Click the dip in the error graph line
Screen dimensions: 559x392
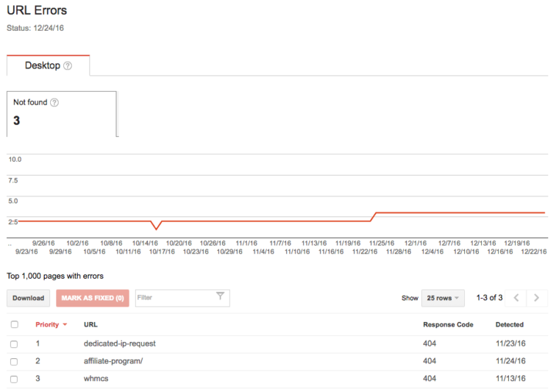pos(155,229)
